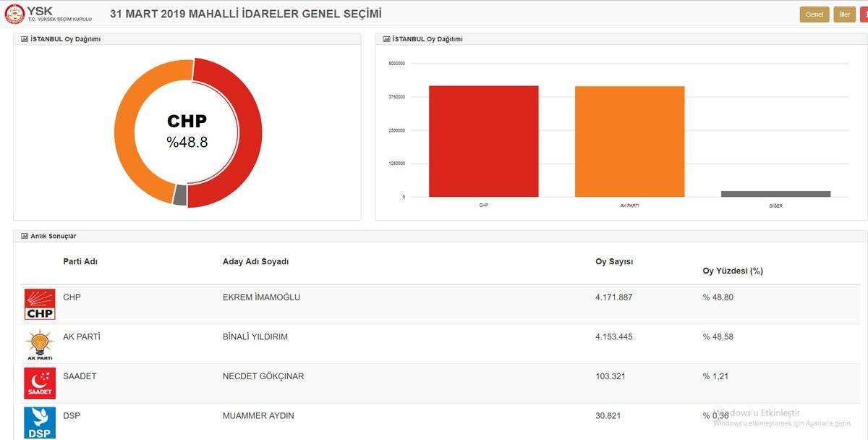The height and width of the screenshot is (440, 868).
Task: Click chart icon in bar chart panel header
Action: [386, 39]
